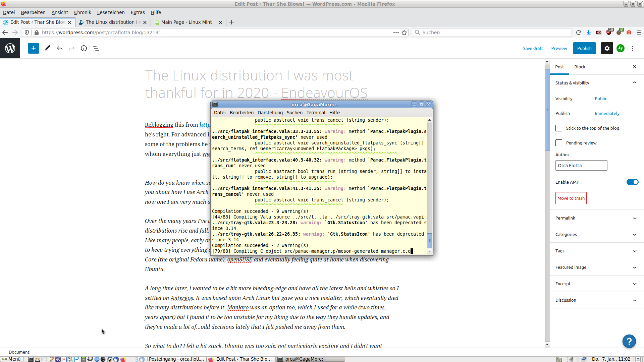Screen dimensions: 644x362
Task: Change visibility via the Public link
Action: tap(601, 99)
